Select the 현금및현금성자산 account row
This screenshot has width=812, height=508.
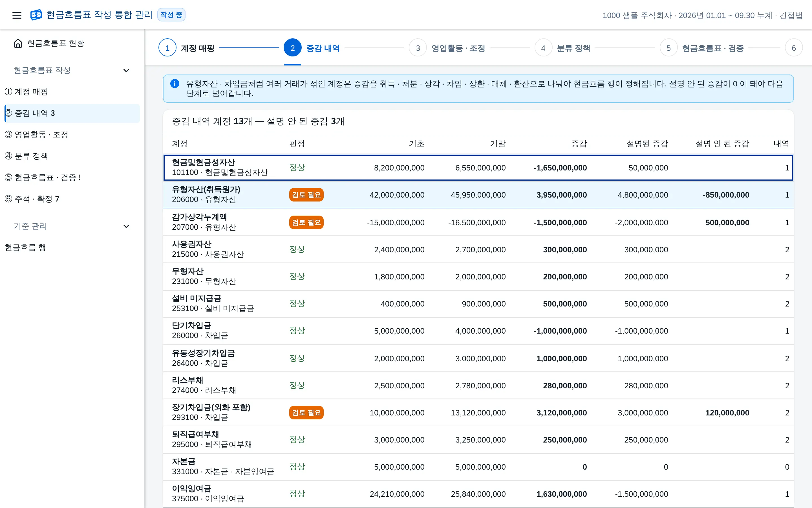tap(478, 168)
